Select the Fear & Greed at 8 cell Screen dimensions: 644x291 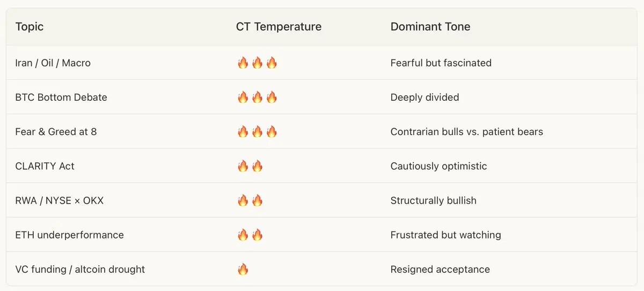(x=56, y=132)
